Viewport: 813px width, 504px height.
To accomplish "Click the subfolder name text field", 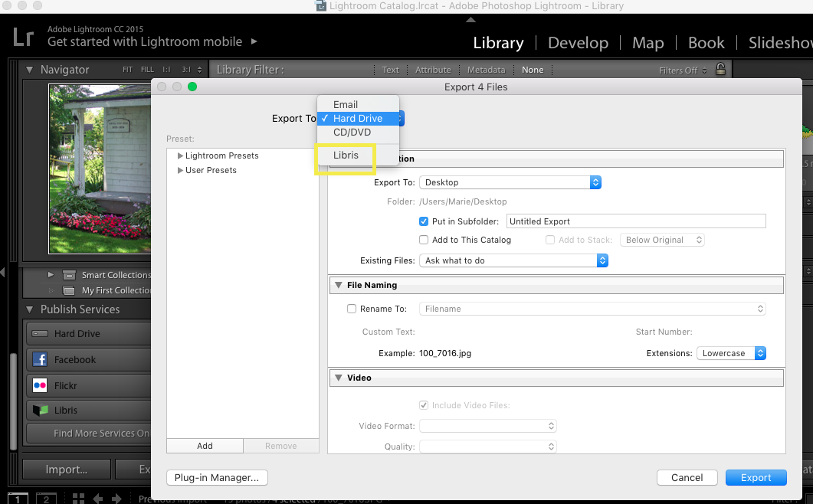I will tap(635, 221).
